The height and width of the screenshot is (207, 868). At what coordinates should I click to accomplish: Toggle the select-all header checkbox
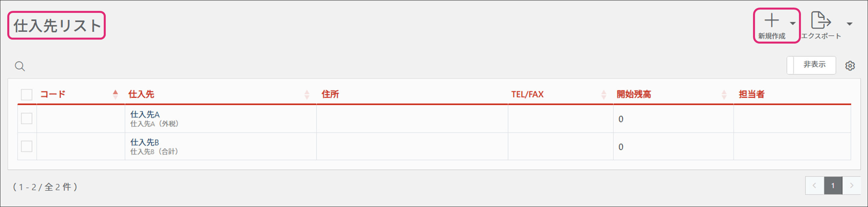pos(27,94)
